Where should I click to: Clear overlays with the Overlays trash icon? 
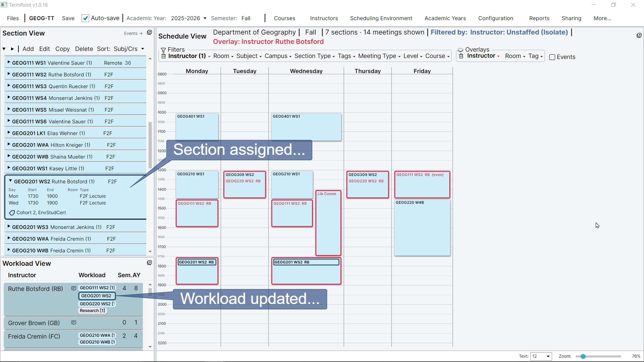[461, 56]
